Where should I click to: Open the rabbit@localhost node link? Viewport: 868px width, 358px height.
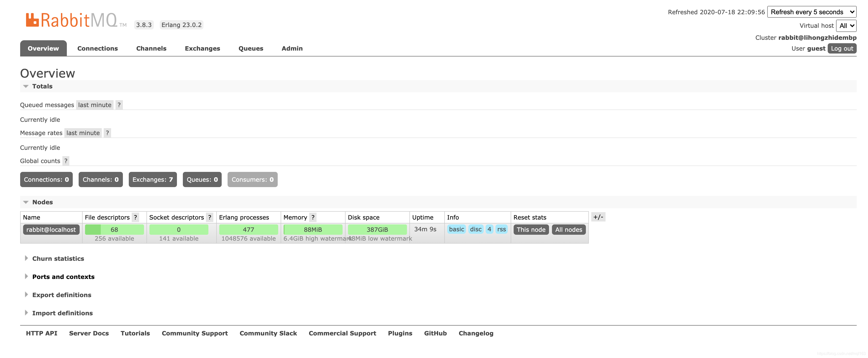[x=51, y=230]
